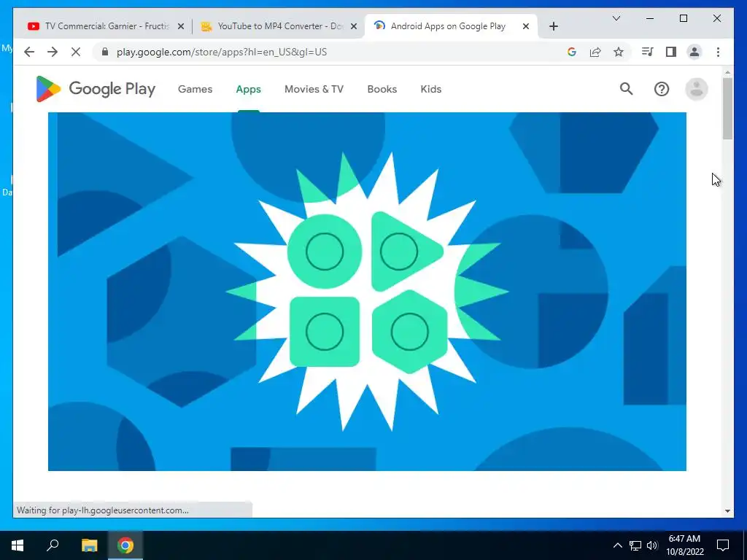The height and width of the screenshot is (560, 747).
Task: Open the tab search dropdown arrow
Action: (616, 18)
